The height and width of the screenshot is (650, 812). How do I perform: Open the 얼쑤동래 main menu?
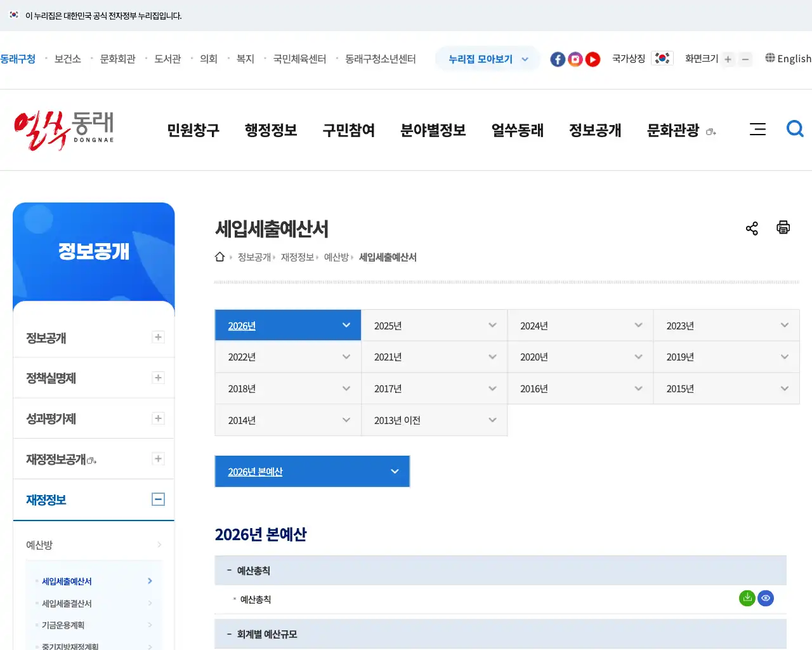point(518,130)
